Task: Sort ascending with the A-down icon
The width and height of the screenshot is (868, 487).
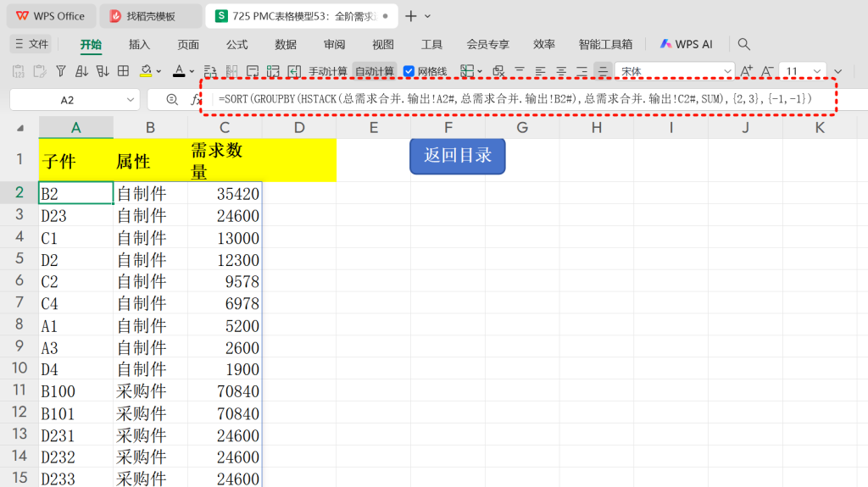Action: point(81,71)
